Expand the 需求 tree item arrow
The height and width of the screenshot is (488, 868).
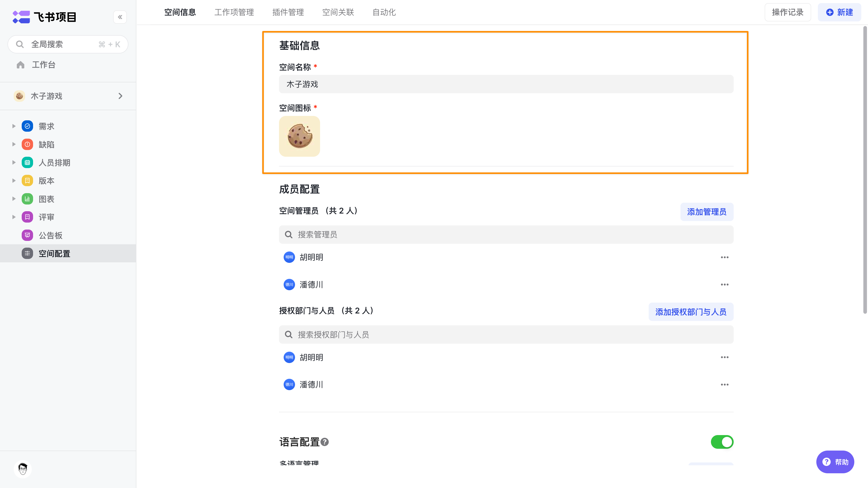pos(14,126)
